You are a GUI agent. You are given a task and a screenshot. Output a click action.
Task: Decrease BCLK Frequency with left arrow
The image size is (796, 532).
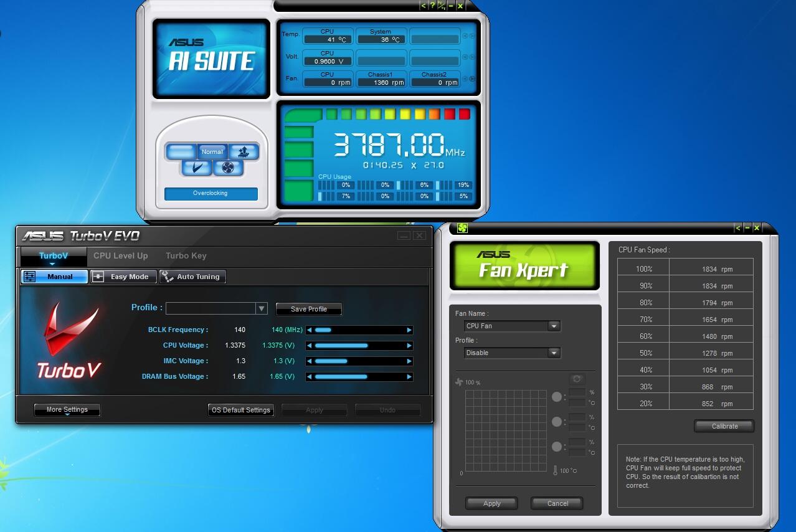point(309,330)
